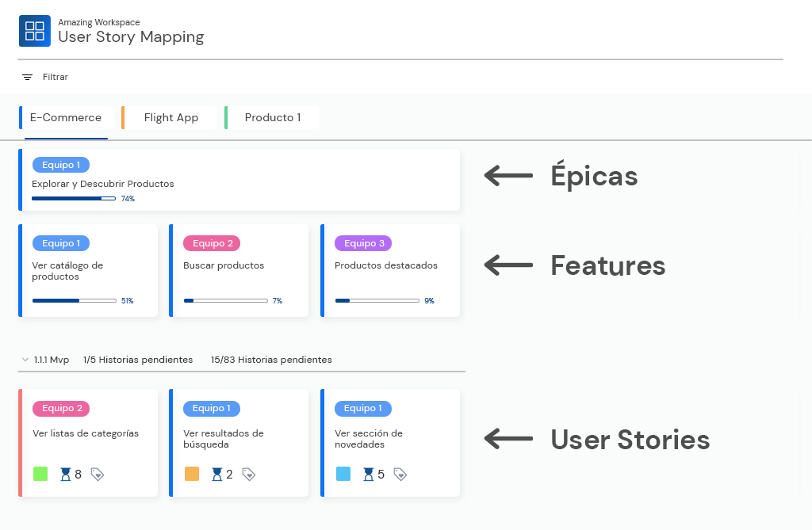This screenshot has width=812, height=530.
Task: Click the light blue color swatch
Action: point(343,474)
